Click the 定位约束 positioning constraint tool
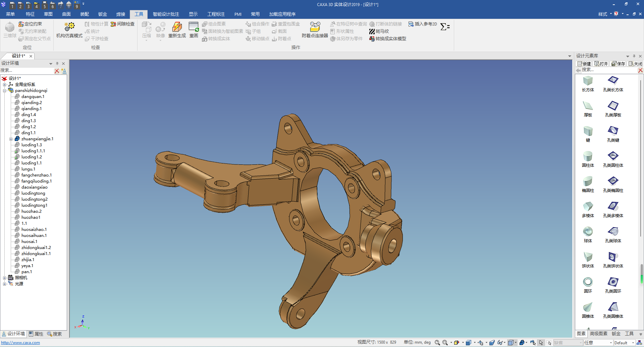The height and width of the screenshot is (347, 644). [30, 24]
